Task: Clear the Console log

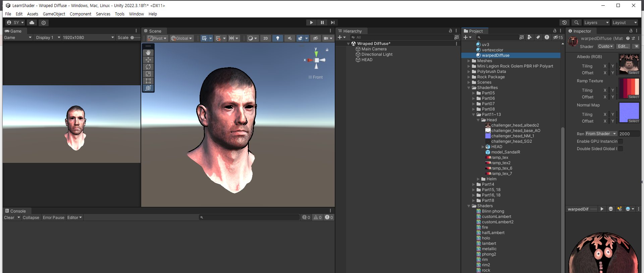Action: [9, 218]
